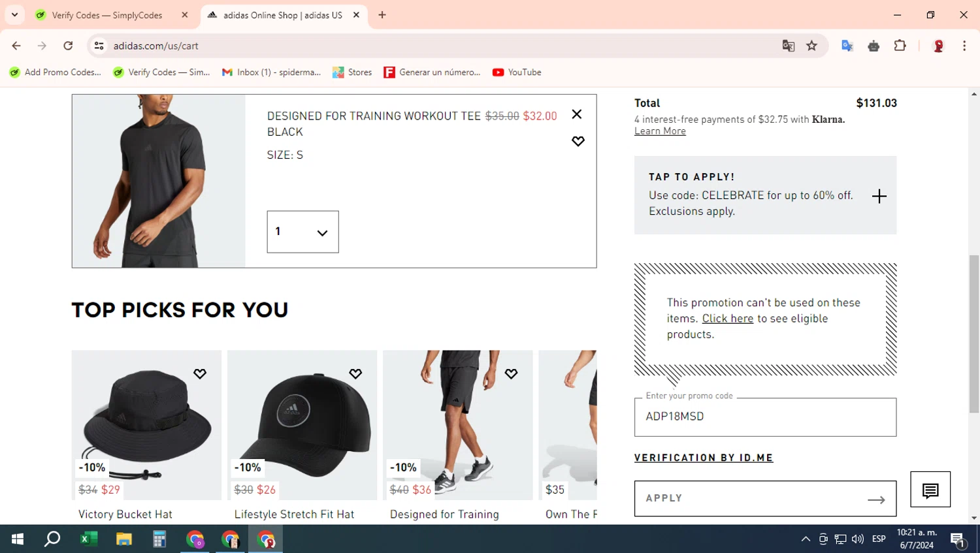Open the workout tee product title
The image size is (980, 553).
pos(374,116)
